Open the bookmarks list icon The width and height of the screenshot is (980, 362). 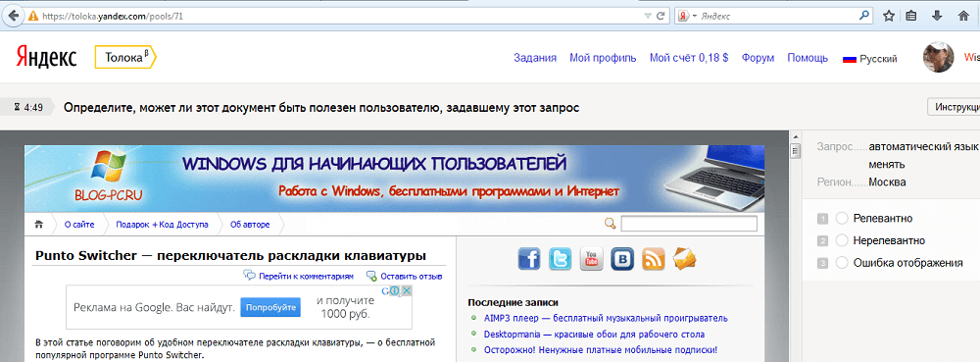click(x=911, y=17)
